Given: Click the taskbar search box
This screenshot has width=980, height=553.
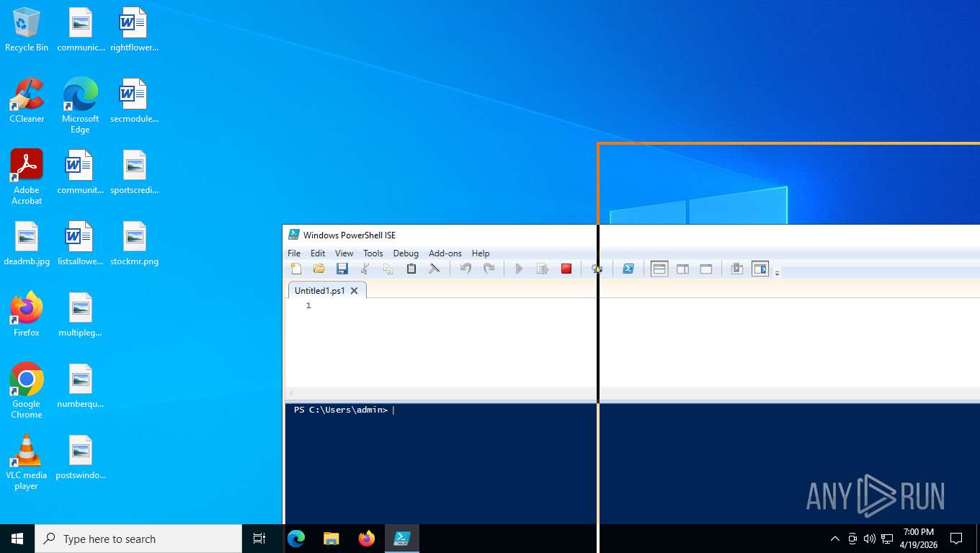Looking at the screenshot, I should click(138, 539).
